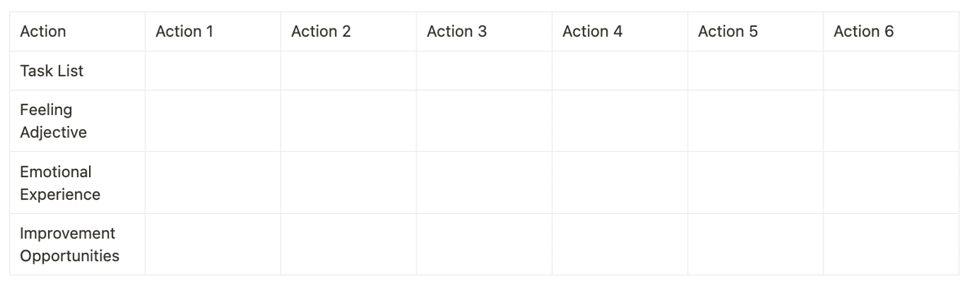
Task: Click the 'Action 1' column header
Action: 213,31
